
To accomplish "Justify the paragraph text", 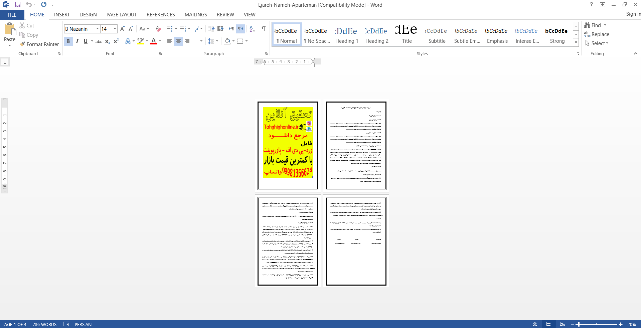I will click(x=196, y=41).
